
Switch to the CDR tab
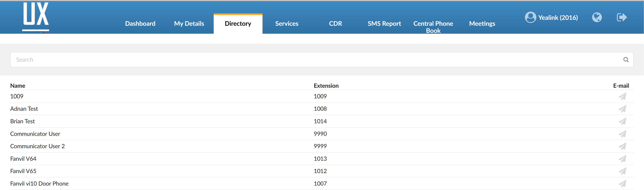[x=335, y=23]
